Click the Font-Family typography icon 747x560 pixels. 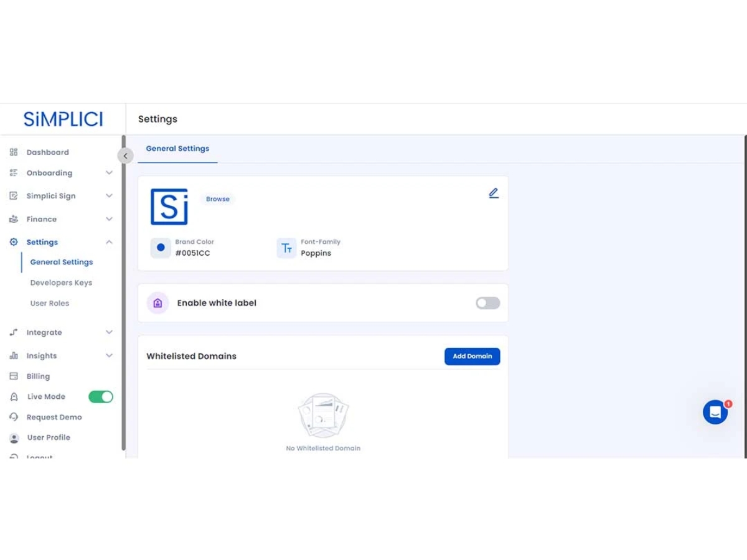286,248
